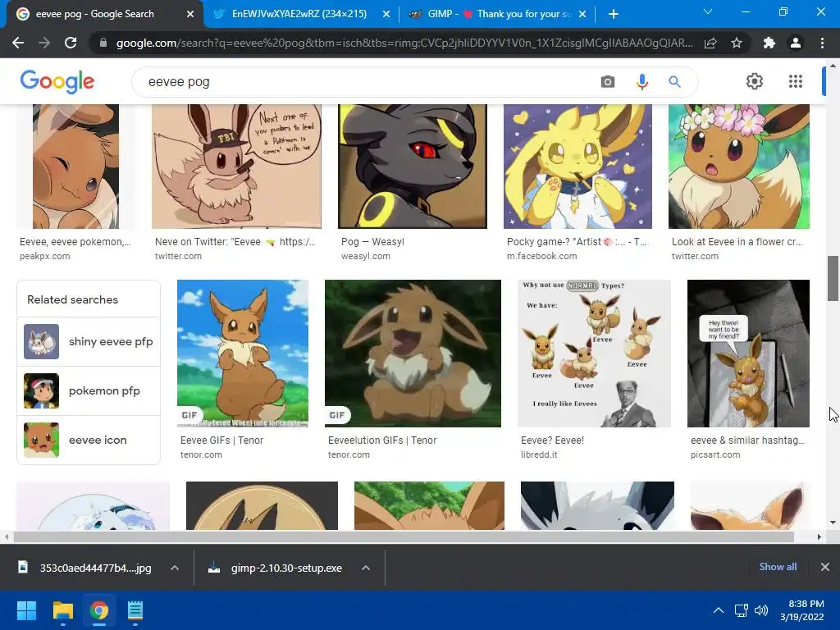Go back to the previous page

(x=18, y=43)
